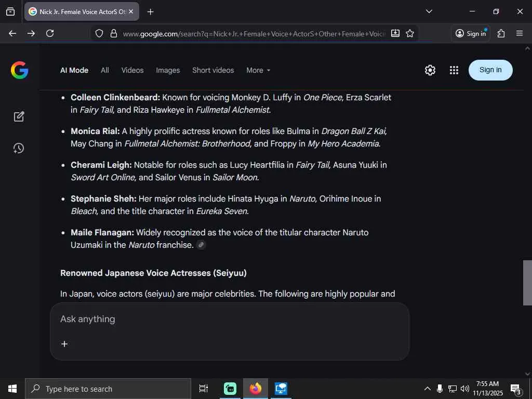Switch to Short videos tab
532x399 pixels.
pos(213,70)
